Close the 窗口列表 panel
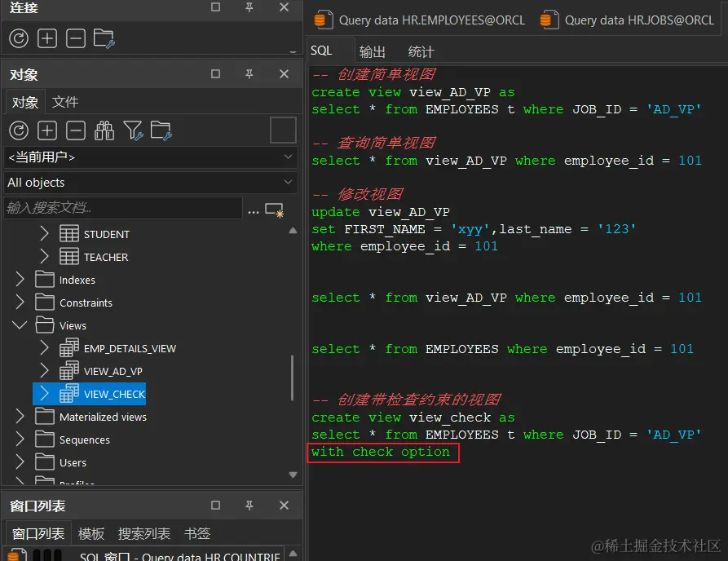Screen dimensions: 728x561 tap(285, 506)
